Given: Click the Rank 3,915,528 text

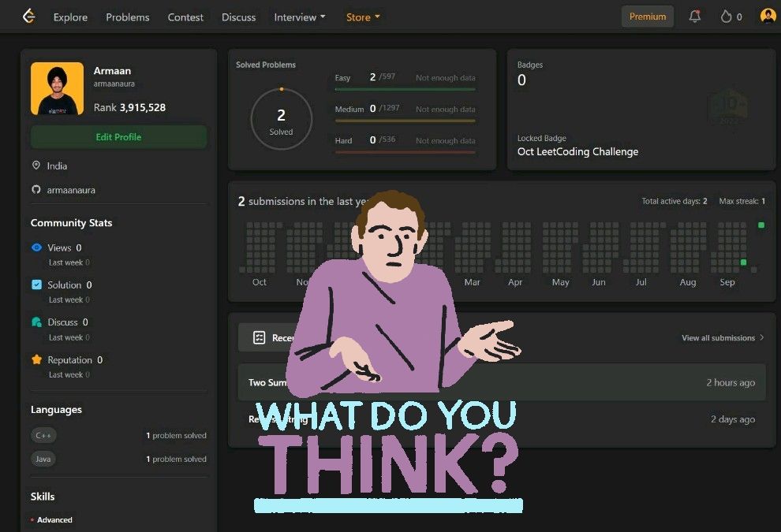Looking at the screenshot, I should click(129, 107).
